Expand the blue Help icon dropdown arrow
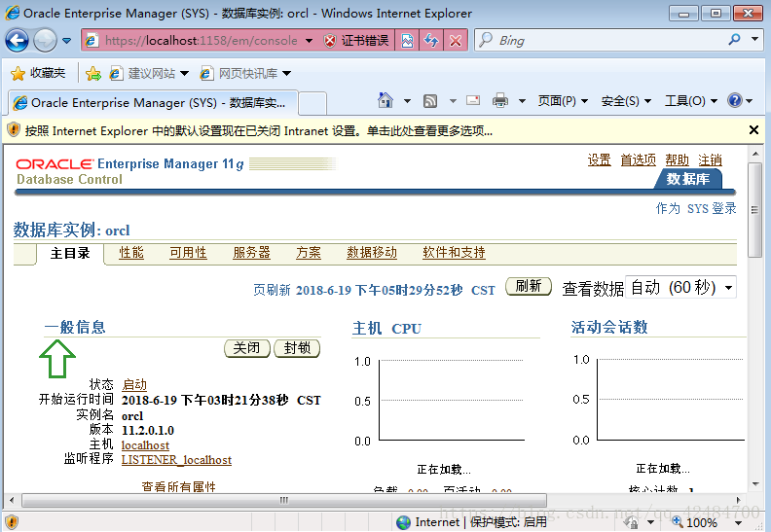The height and width of the screenshot is (532, 771). pos(750,101)
